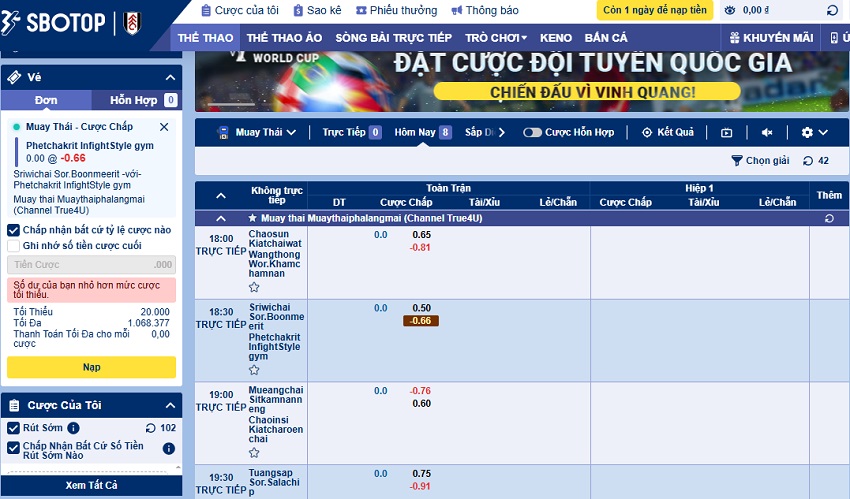
Task: Open the TRÒ CHƠI dropdown menu
Action: tap(495, 38)
